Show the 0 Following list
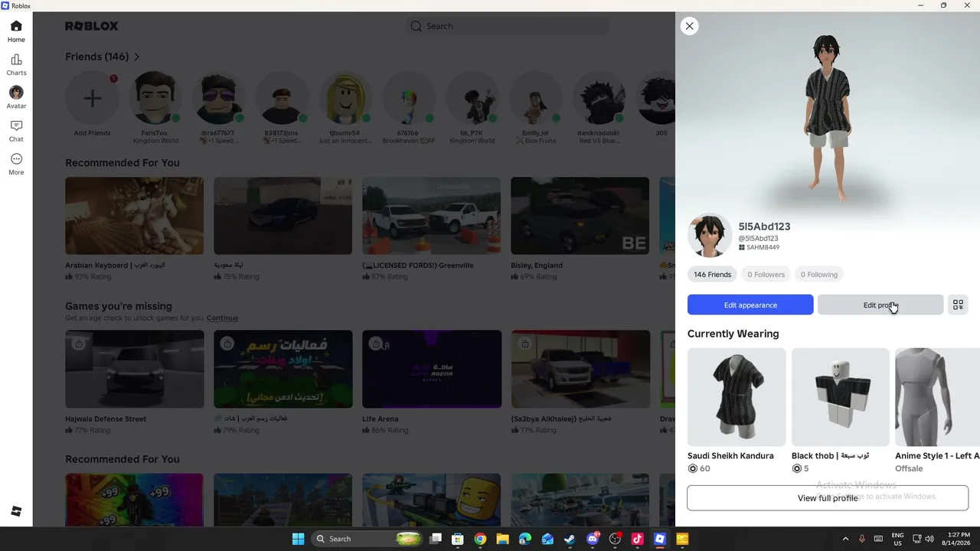980x551 pixels. tap(819, 275)
